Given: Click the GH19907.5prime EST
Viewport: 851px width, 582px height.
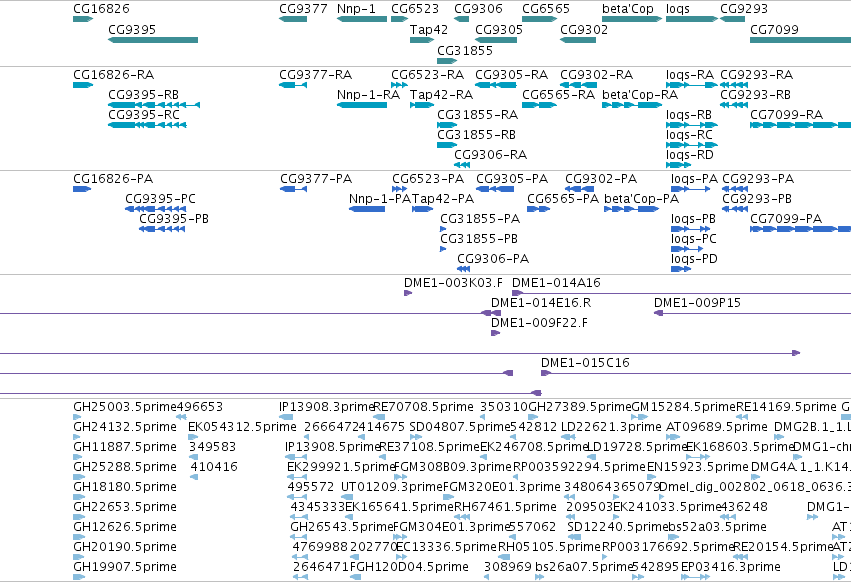Looking at the screenshot, I should [79, 577].
